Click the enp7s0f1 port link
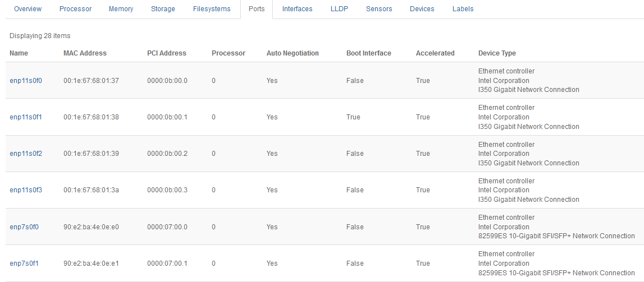The height and width of the screenshot is (282, 644). point(24,263)
